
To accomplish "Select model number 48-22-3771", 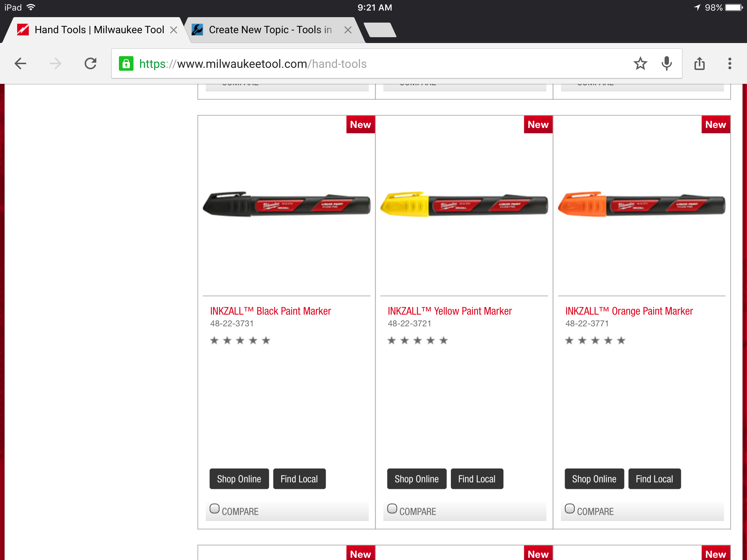I will (587, 323).
